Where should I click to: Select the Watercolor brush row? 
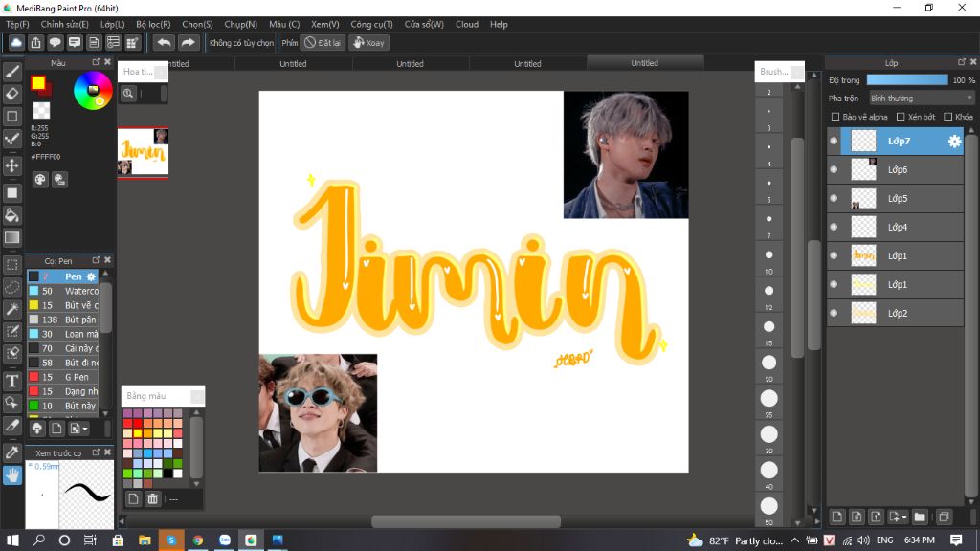pos(62,291)
